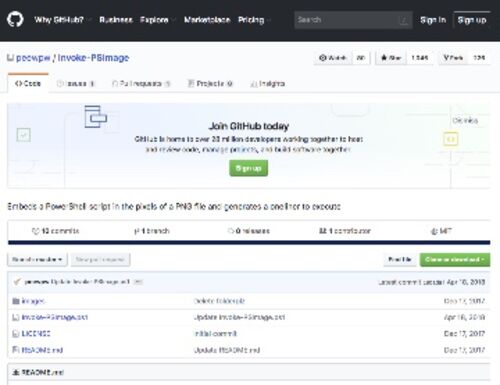Click the LICENSE file icon

click(x=16, y=334)
